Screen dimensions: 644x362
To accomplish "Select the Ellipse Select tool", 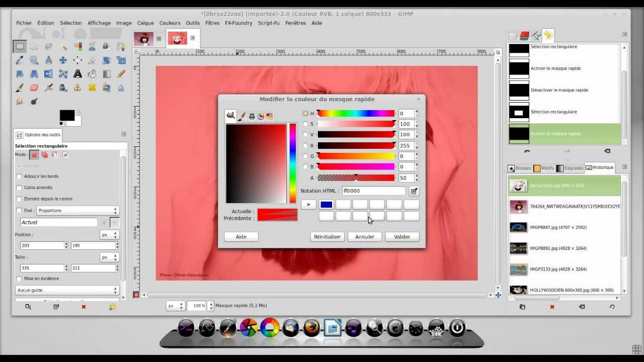I will tap(34, 47).
